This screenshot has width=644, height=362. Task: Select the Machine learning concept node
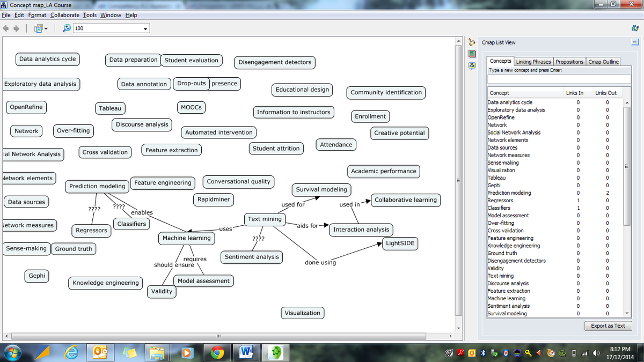click(x=187, y=238)
